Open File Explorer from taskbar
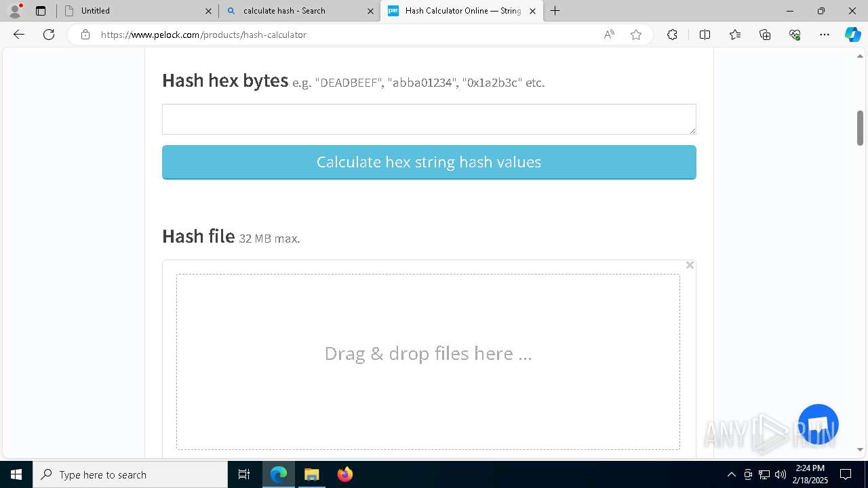This screenshot has height=488, width=868. [x=311, y=474]
